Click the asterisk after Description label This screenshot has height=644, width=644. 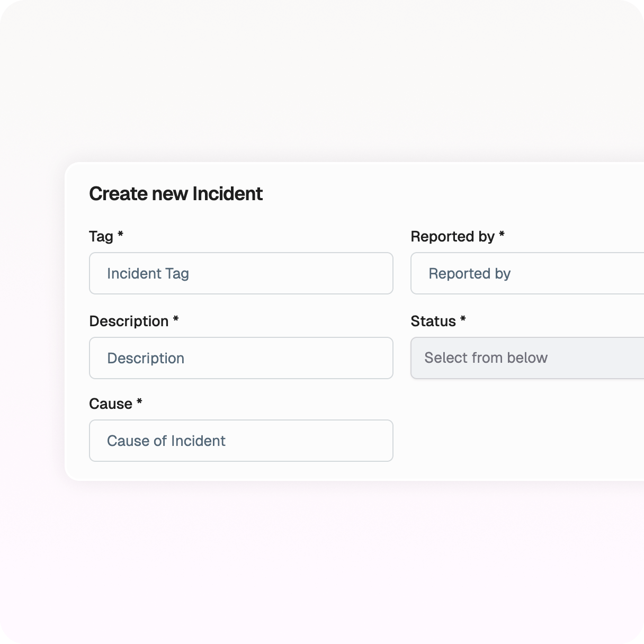[176, 319]
